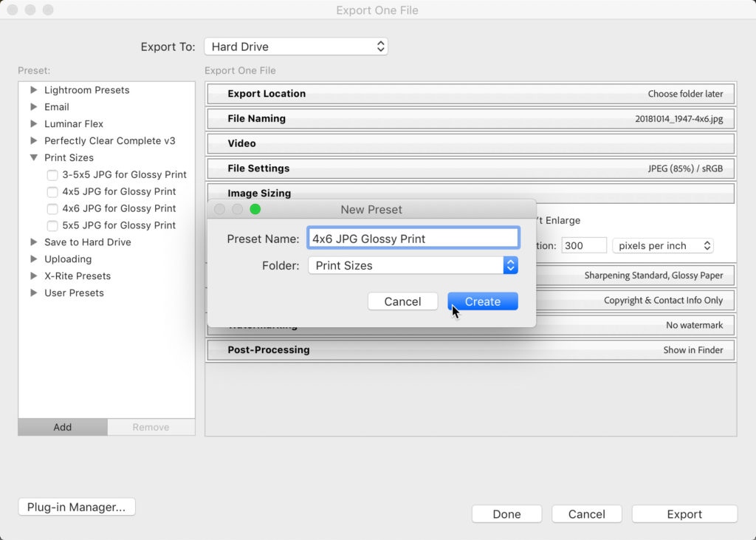Open the Plug-in Manager

pyautogui.click(x=77, y=507)
